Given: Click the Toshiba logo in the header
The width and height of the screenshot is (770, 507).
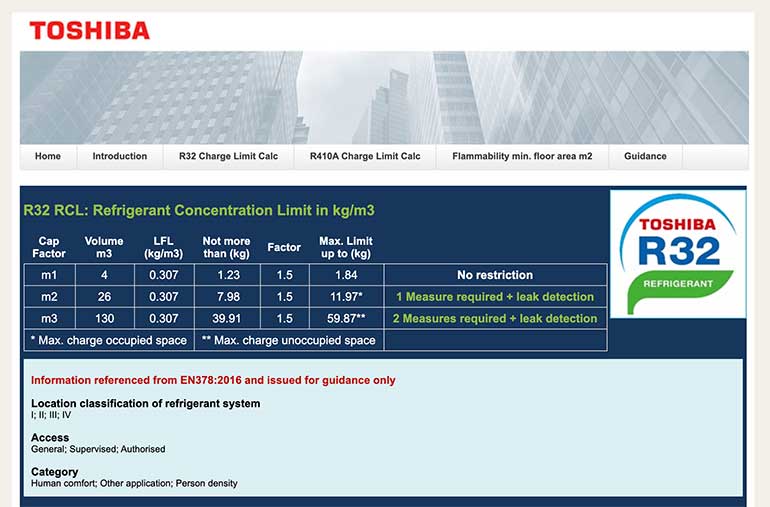Looking at the screenshot, I should 89,30.
